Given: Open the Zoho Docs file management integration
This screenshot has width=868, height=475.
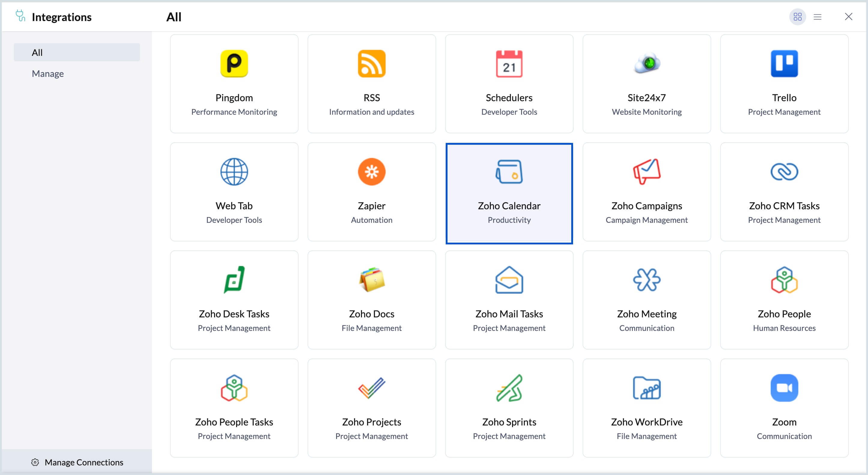Looking at the screenshot, I should (x=371, y=300).
